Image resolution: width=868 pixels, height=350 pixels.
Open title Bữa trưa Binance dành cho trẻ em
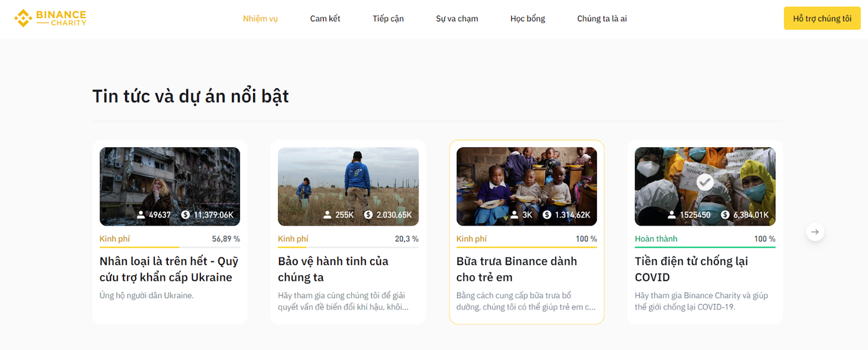pos(516,269)
